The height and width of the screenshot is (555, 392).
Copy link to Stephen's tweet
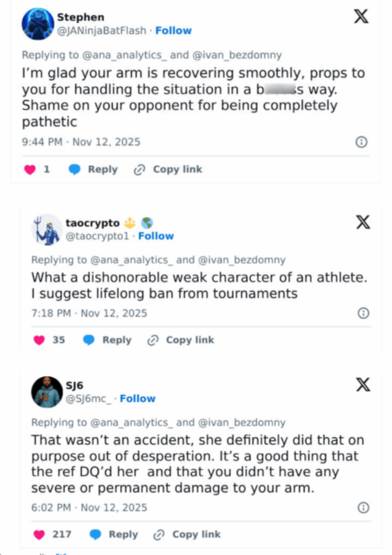pyautogui.click(x=168, y=170)
